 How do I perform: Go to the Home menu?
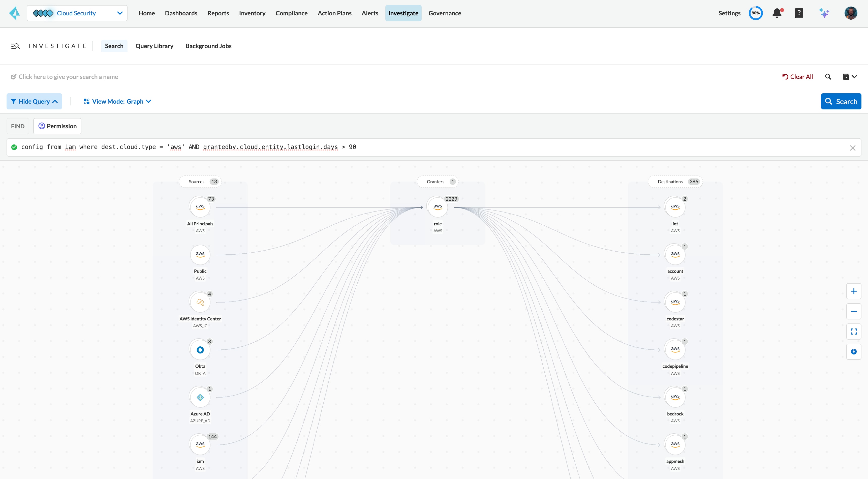pos(147,13)
